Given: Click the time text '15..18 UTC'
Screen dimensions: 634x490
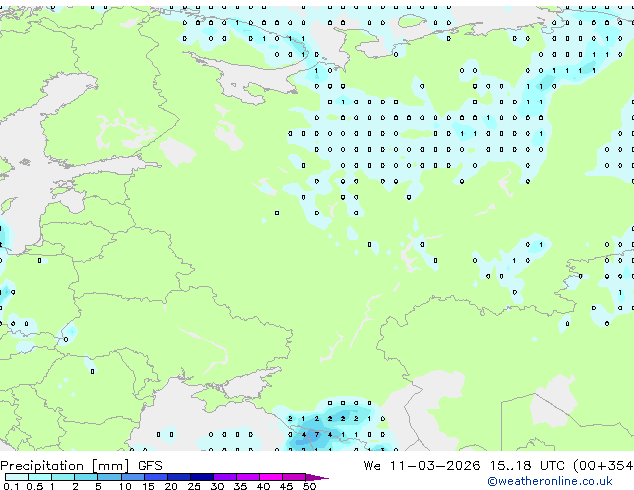Looking at the screenshot, I should tap(527, 466).
